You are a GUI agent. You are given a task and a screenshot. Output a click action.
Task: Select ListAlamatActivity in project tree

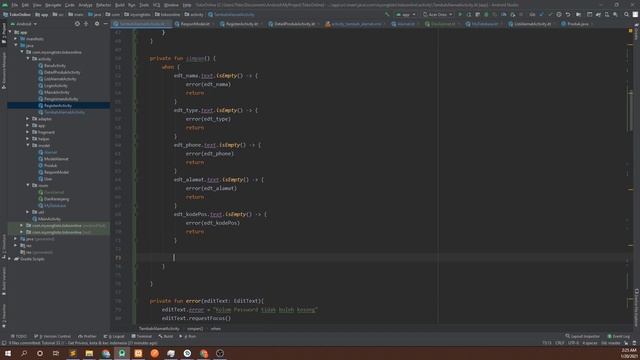(x=60, y=79)
